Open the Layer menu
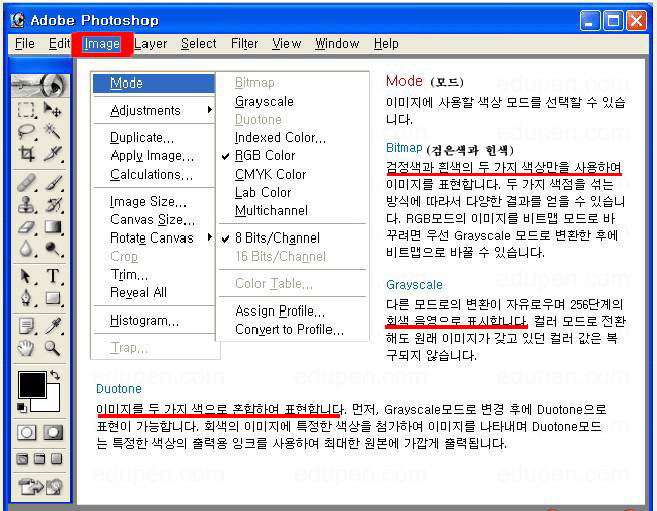 (x=150, y=44)
